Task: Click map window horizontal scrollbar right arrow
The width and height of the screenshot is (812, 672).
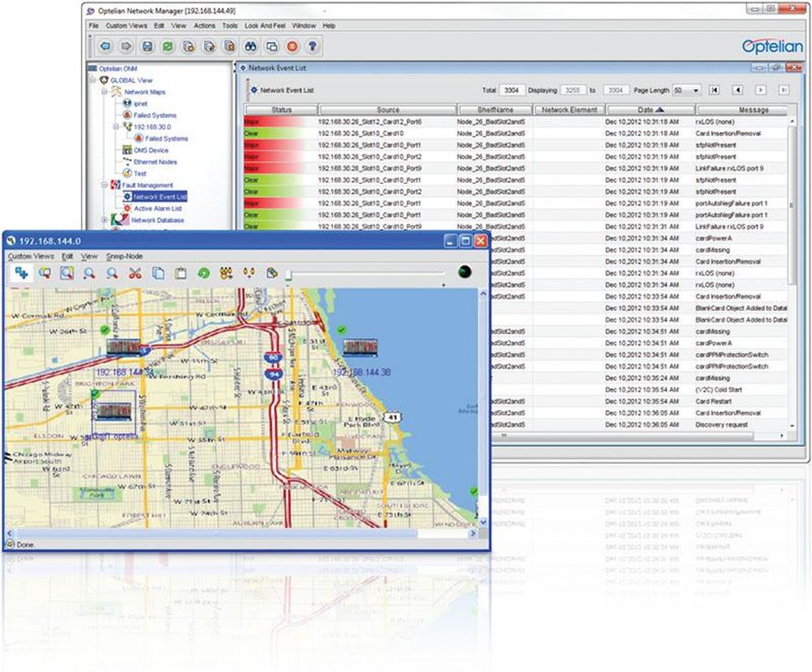Action: [473, 533]
